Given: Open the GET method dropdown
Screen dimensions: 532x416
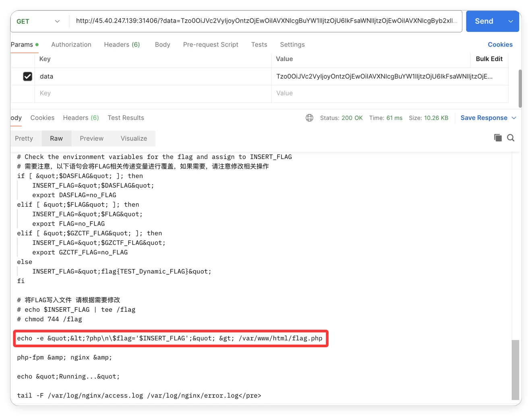Looking at the screenshot, I should point(38,21).
